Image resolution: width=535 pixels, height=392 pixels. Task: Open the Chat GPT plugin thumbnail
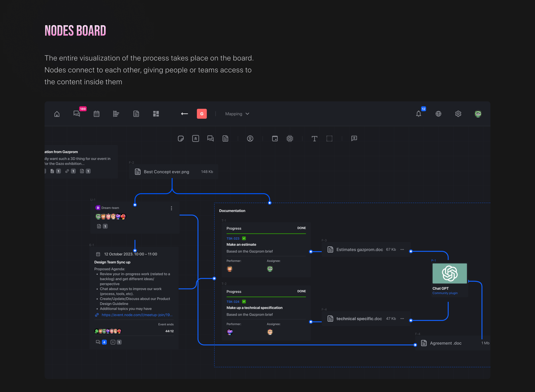450,273
